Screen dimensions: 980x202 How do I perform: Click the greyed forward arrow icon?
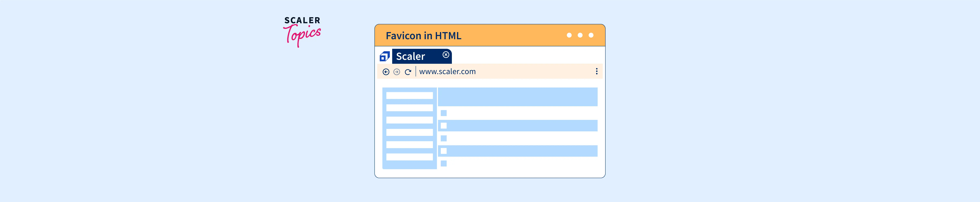pyautogui.click(x=396, y=72)
